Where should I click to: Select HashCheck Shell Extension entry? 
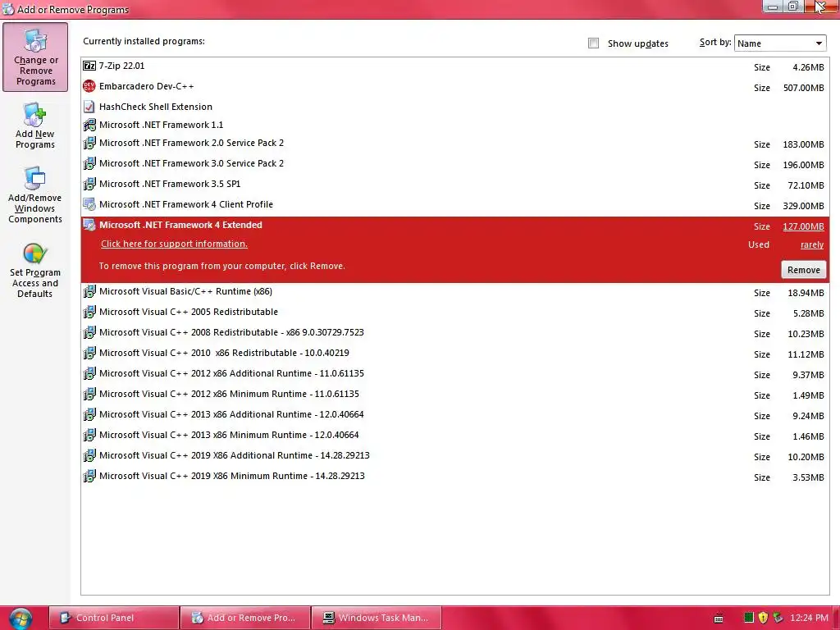pos(454,107)
